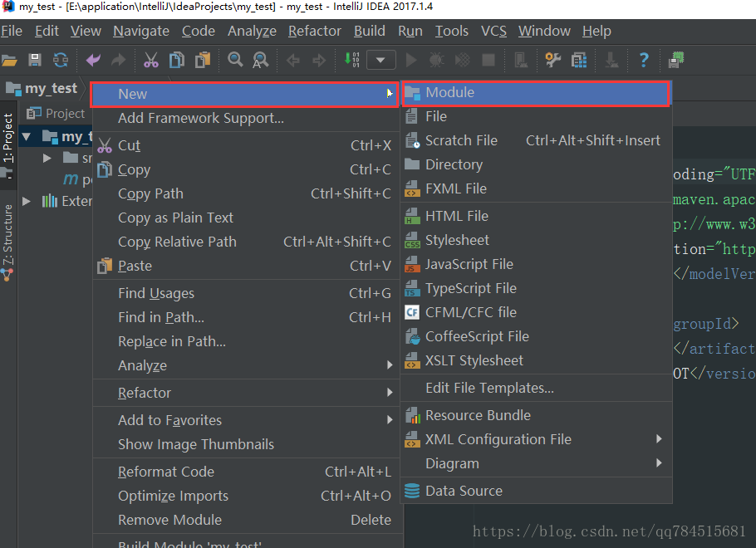Screen dimensions: 756x548
Task: Click the Forward navigation arrow
Action: [x=319, y=61]
